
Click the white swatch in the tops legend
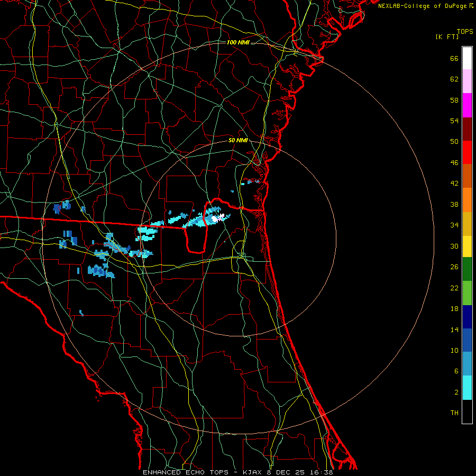pos(467,58)
